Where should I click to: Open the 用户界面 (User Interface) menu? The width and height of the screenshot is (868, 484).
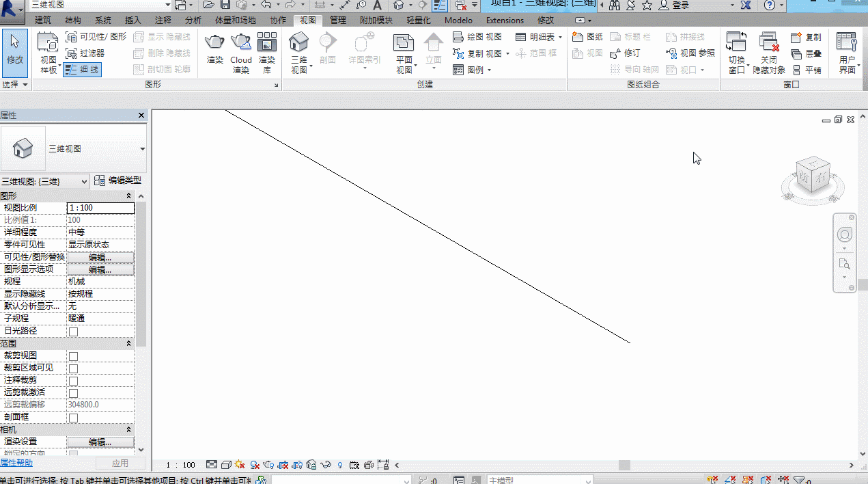coord(847,53)
